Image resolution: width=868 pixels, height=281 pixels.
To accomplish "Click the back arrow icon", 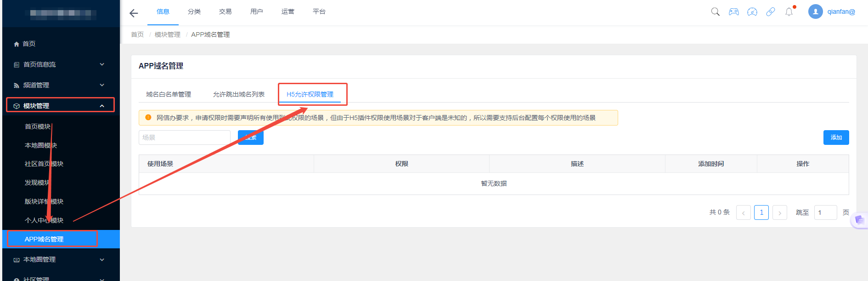I will click(134, 13).
